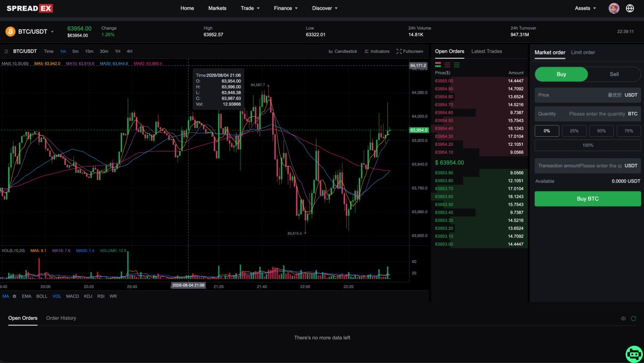The width and height of the screenshot is (644, 363).
Task: Toggle fullscreen chart mode
Action: pos(410,51)
